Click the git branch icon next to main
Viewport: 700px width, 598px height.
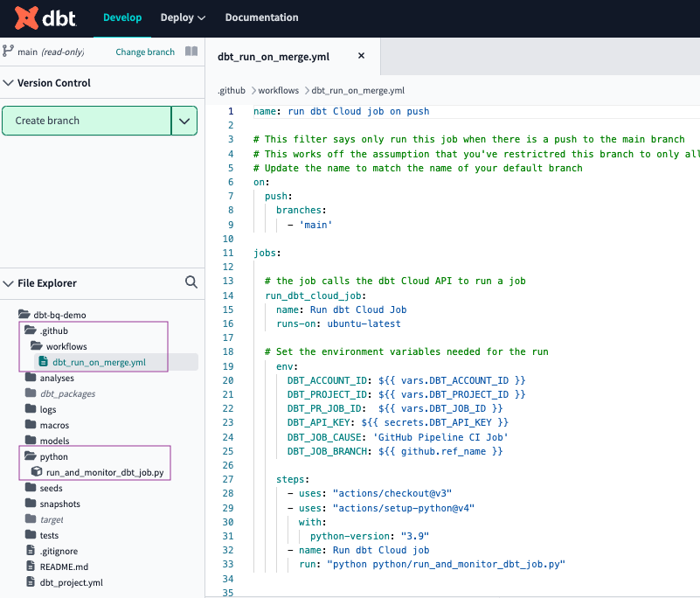(8, 51)
